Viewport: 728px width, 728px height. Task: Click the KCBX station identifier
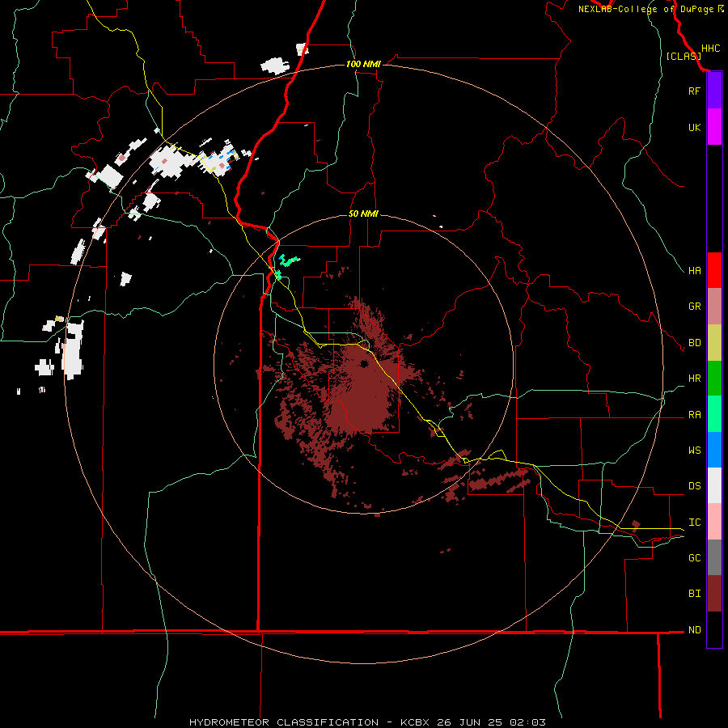click(x=415, y=722)
